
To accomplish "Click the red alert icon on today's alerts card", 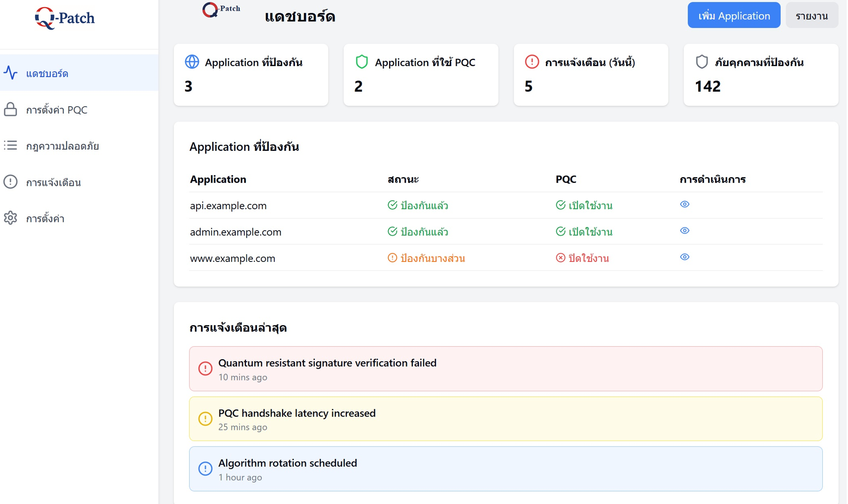I will pyautogui.click(x=532, y=62).
